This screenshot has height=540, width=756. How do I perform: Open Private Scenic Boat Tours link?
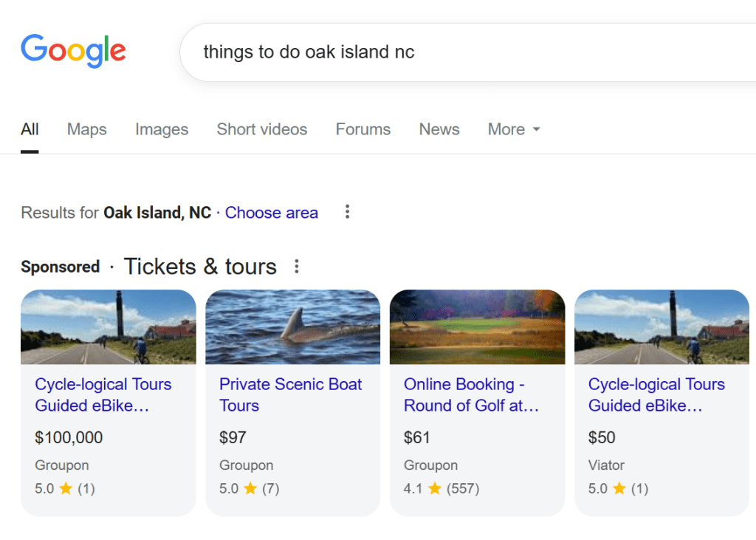coord(291,394)
